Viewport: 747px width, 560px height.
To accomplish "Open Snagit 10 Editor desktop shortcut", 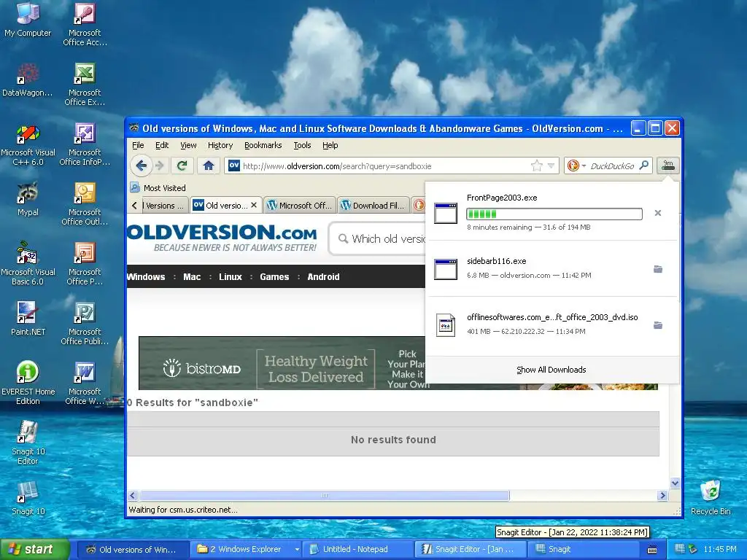I will coord(28,443).
